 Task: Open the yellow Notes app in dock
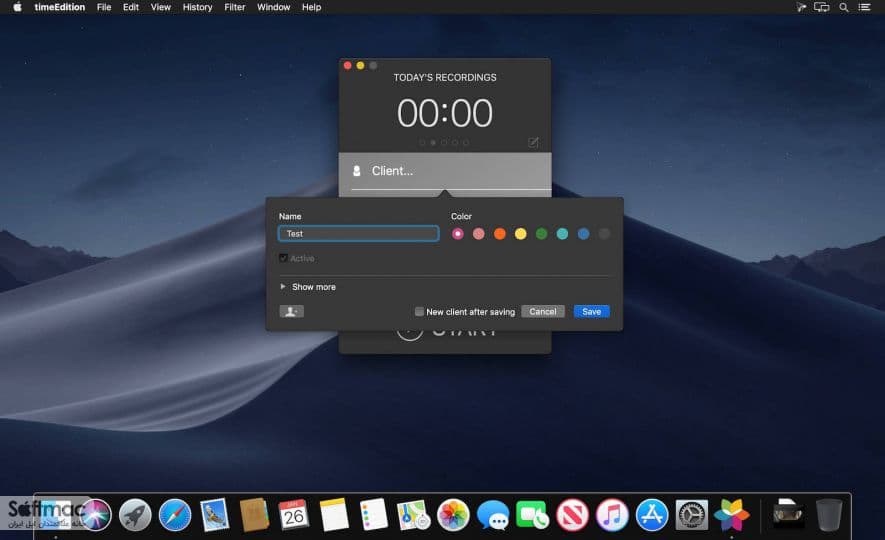click(x=334, y=515)
